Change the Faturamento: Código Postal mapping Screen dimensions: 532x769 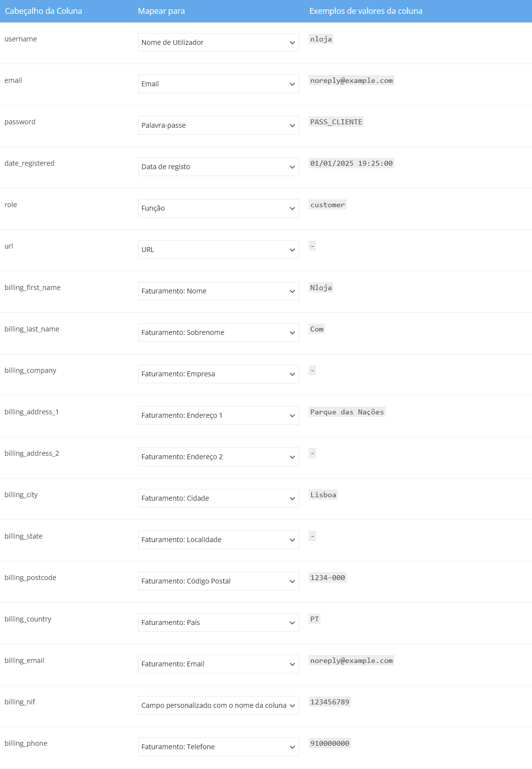[218, 581]
